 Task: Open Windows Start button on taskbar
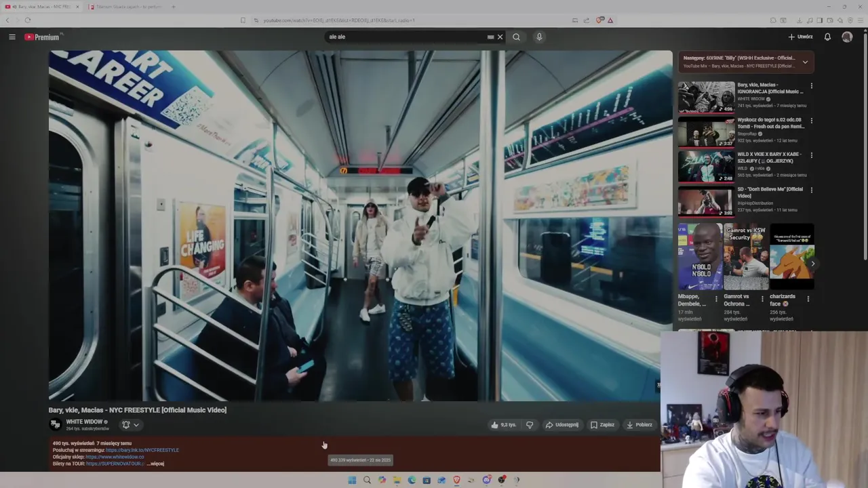pyautogui.click(x=352, y=480)
